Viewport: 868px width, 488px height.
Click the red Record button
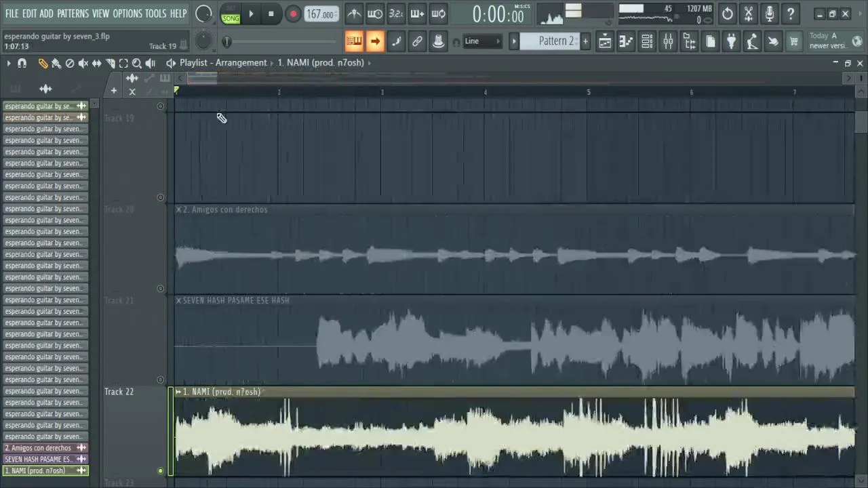[x=292, y=14]
